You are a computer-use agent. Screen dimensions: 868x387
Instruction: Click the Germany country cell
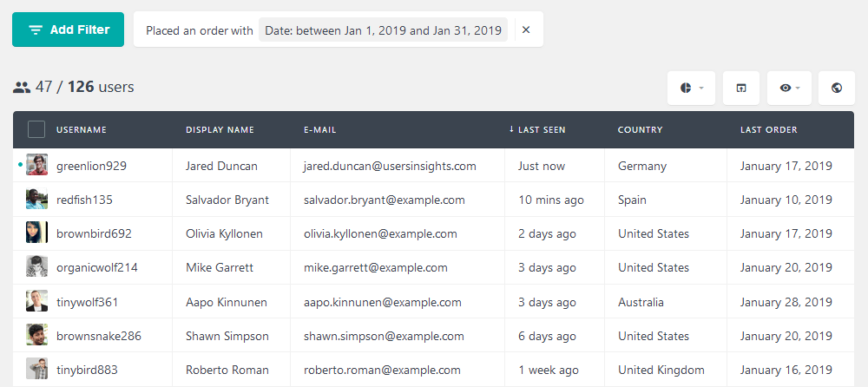[642, 166]
